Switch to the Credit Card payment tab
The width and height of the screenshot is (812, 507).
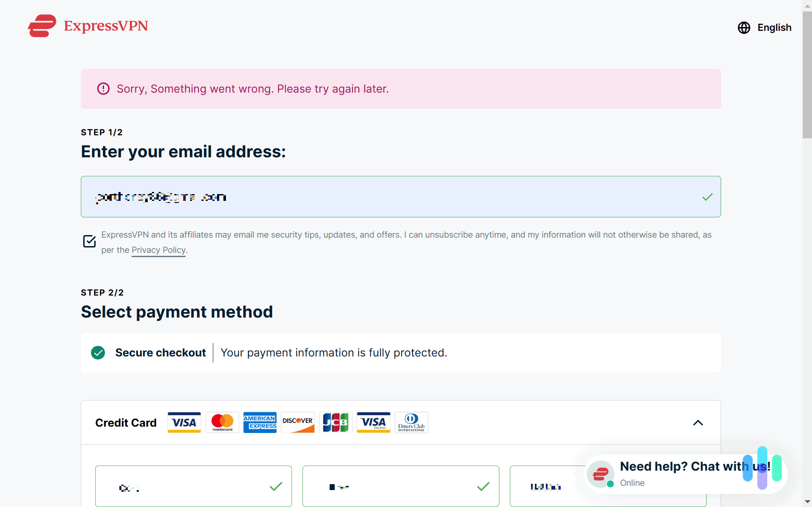(x=125, y=422)
